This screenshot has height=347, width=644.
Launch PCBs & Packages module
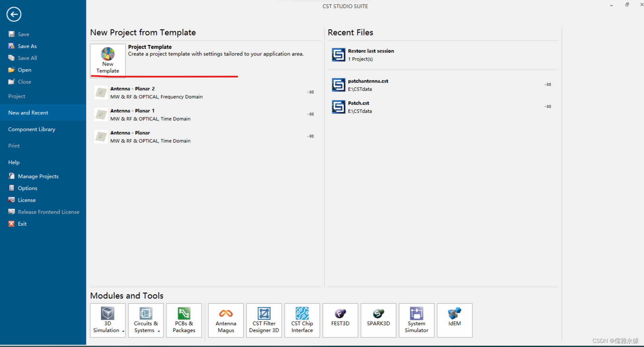pyautogui.click(x=184, y=320)
